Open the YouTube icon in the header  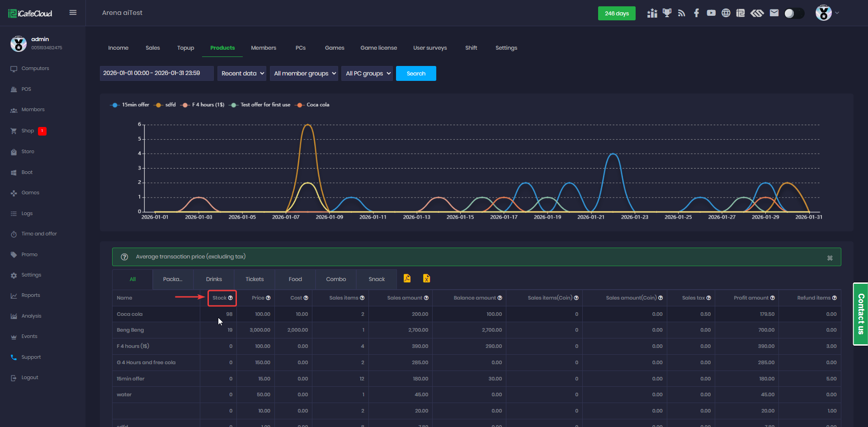click(711, 13)
